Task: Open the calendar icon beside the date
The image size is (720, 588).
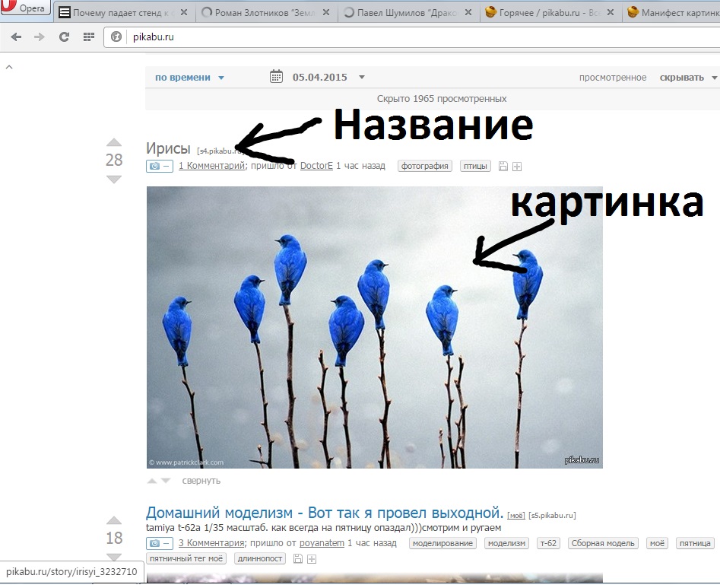Action: tap(277, 77)
